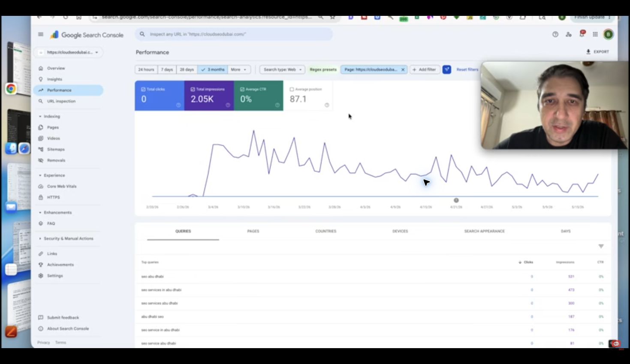Select the 24 hours date range
Screen dimensions: 630x364
pos(146,69)
